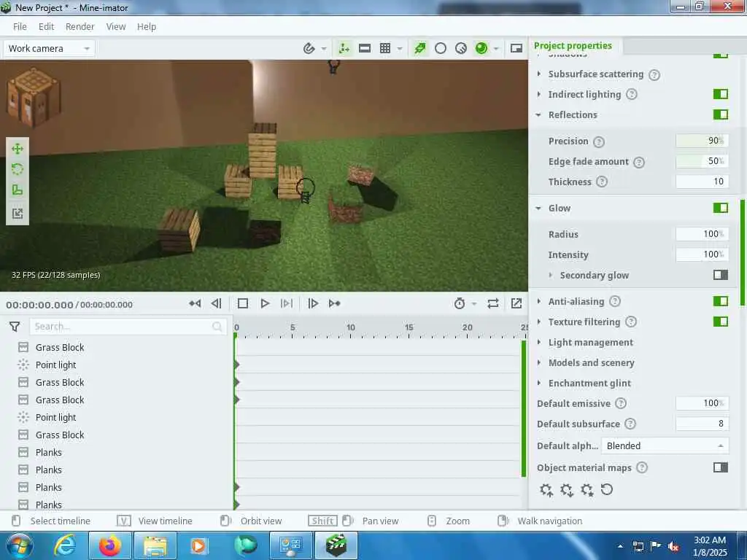Disable Texture filtering toggle
747x560 pixels.
click(x=720, y=322)
